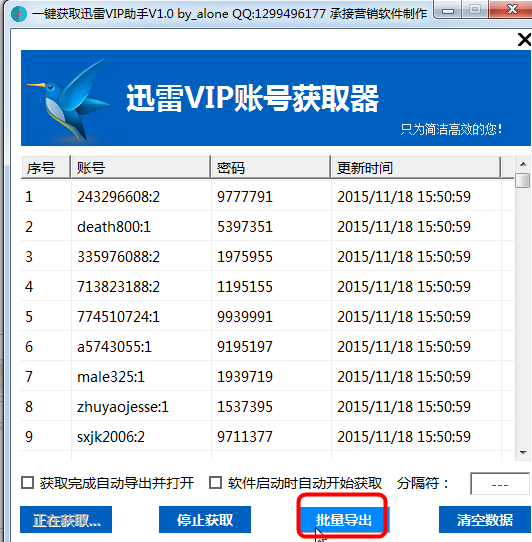The image size is (532, 542).
Task: Select account male325:1
Action: (x=111, y=377)
